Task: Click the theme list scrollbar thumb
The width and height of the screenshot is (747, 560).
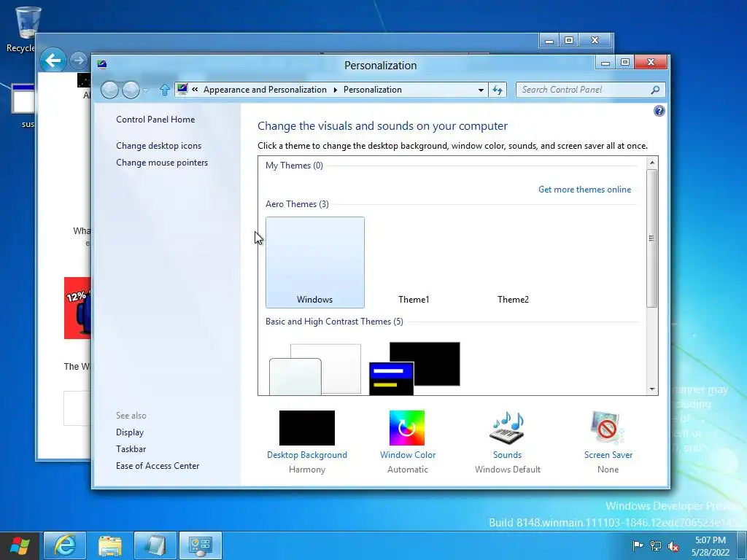Action: [652, 238]
